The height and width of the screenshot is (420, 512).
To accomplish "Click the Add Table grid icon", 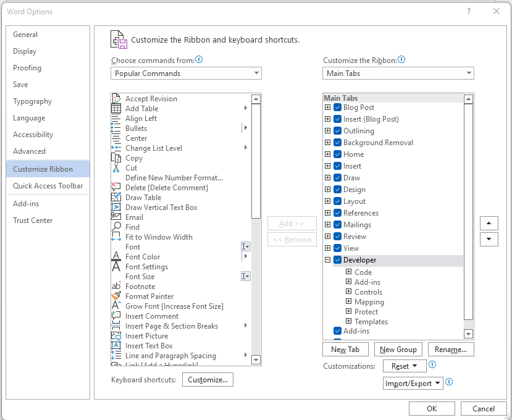I will [116, 109].
